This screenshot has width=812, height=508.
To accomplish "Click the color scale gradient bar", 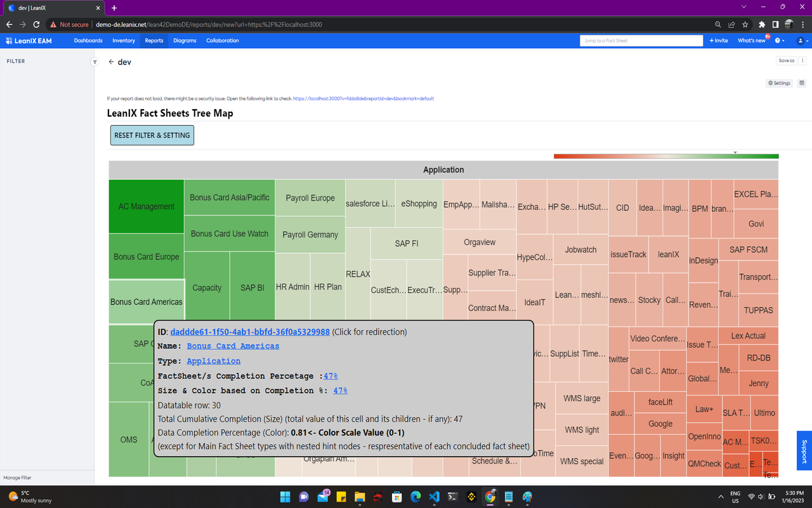I will [x=666, y=156].
